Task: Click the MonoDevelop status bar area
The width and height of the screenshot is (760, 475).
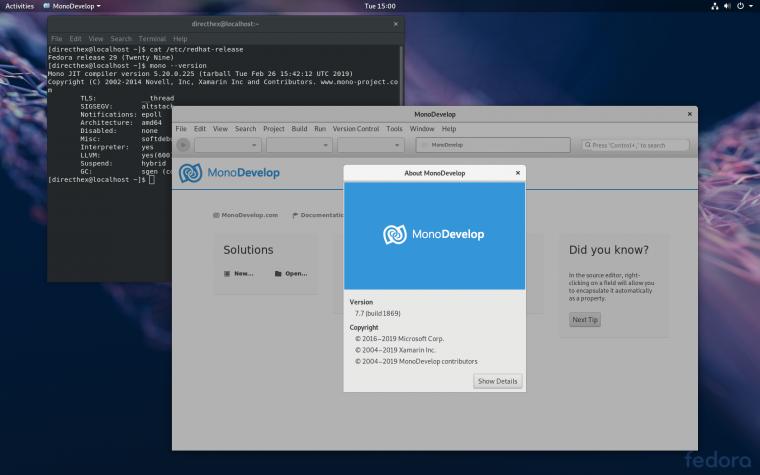Action: point(493,145)
